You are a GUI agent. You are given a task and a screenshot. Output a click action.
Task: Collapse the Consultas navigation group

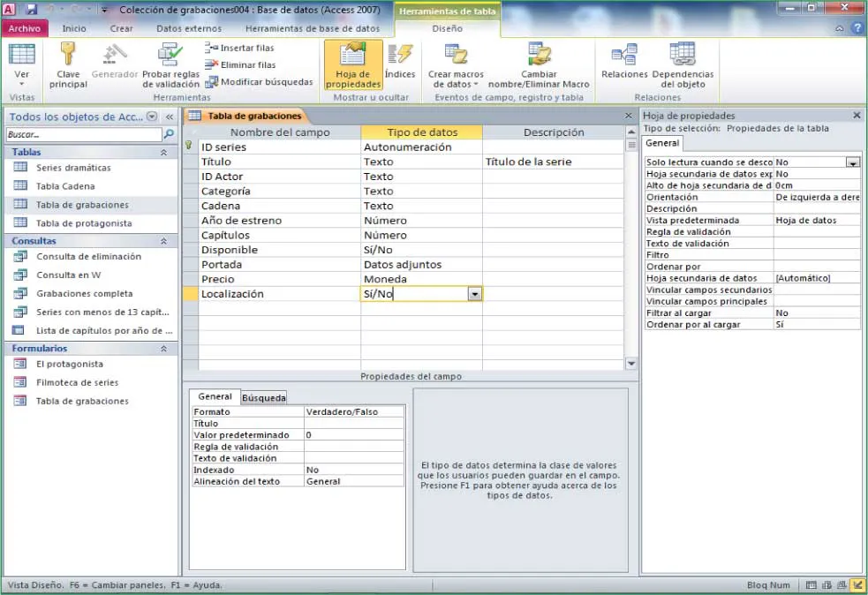pyautogui.click(x=163, y=241)
